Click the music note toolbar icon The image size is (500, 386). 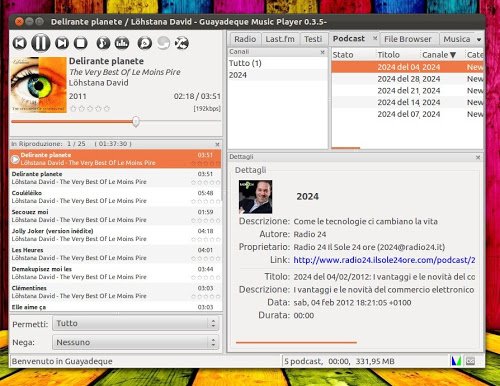103,43
